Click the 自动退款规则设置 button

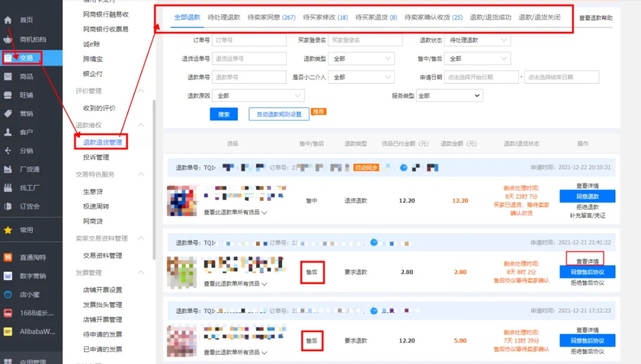pos(278,114)
